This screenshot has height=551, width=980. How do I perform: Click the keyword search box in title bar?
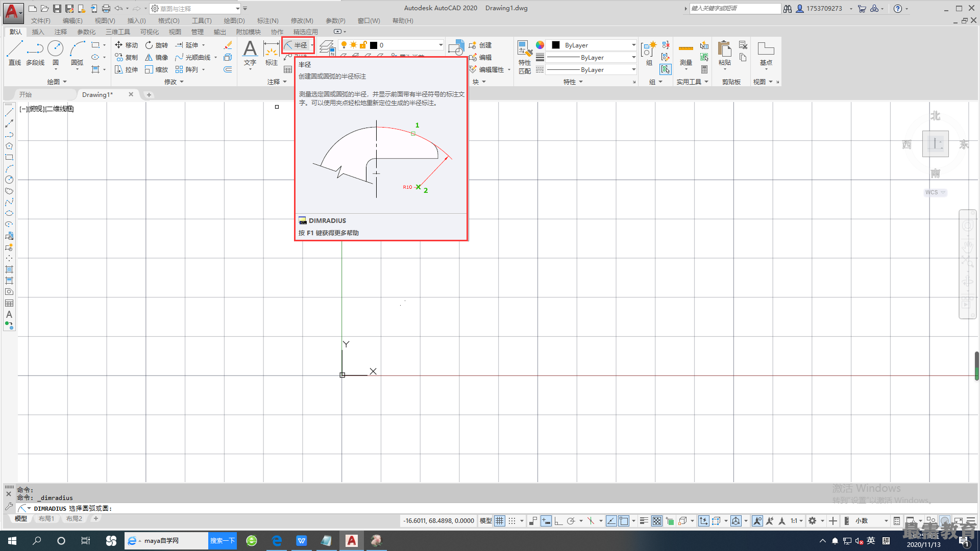click(735, 8)
